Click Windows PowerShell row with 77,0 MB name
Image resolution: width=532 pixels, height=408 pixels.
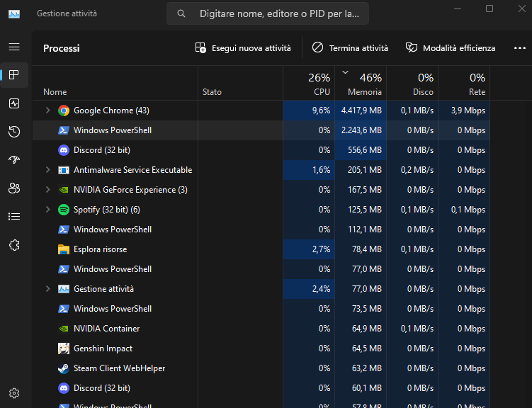point(113,269)
